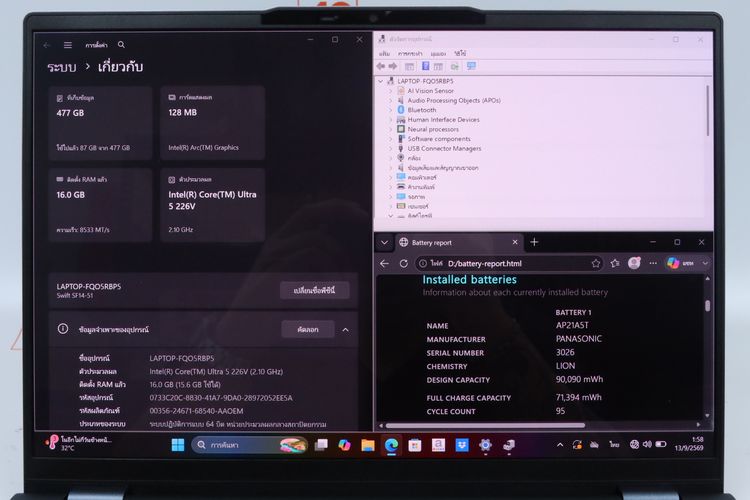Open Microsoft Store from the taskbar
The width and height of the screenshot is (750, 500).
pos(415,445)
